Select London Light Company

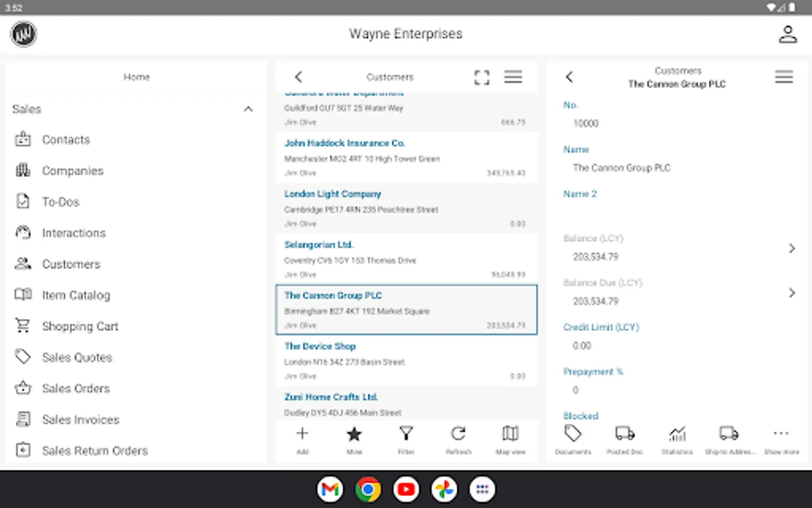(x=406, y=208)
